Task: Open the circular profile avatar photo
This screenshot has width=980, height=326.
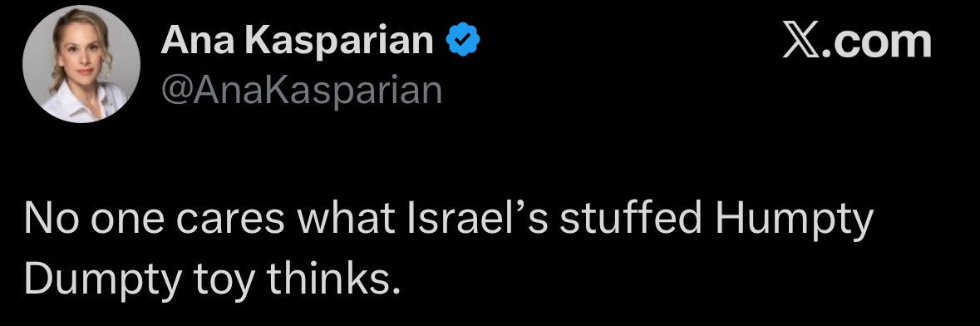Action: click(x=81, y=64)
